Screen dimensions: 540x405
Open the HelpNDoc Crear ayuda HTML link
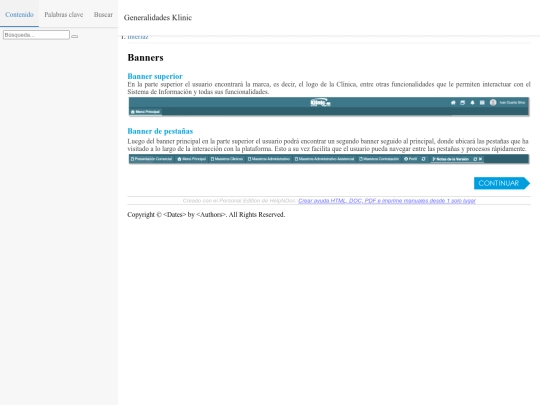387,200
